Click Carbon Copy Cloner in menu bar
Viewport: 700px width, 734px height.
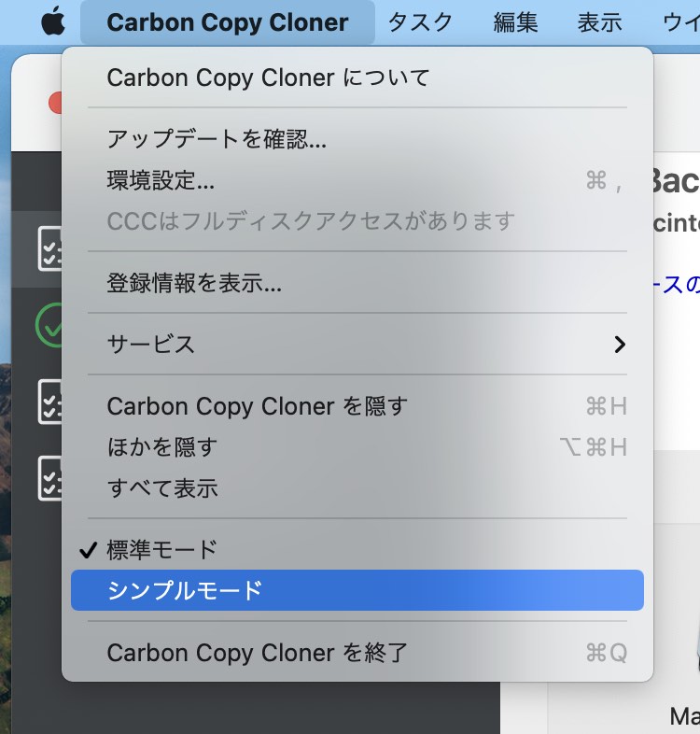pyautogui.click(x=228, y=22)
